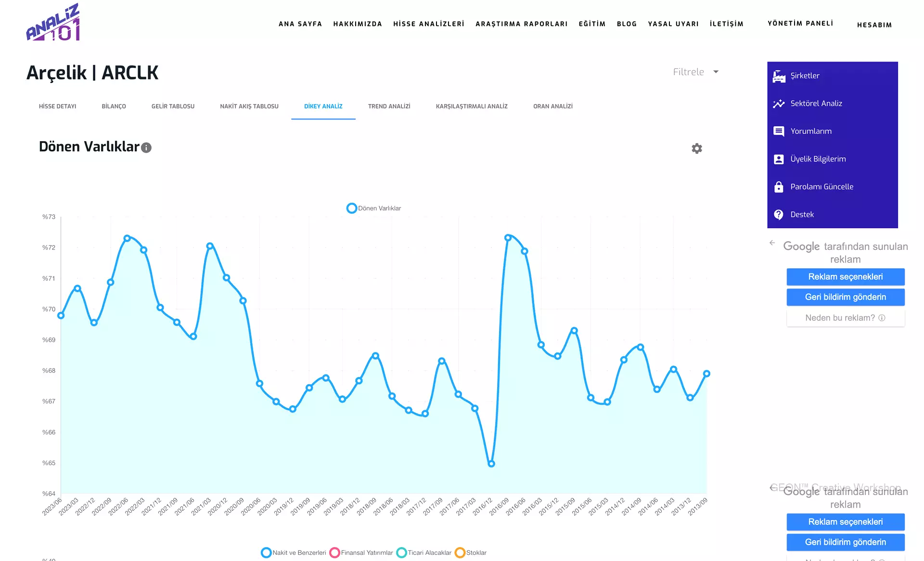The height and width of the screenshot is (561, 924).
Task: Open Eğitim menu item
Action: click(x=592, y=24)
